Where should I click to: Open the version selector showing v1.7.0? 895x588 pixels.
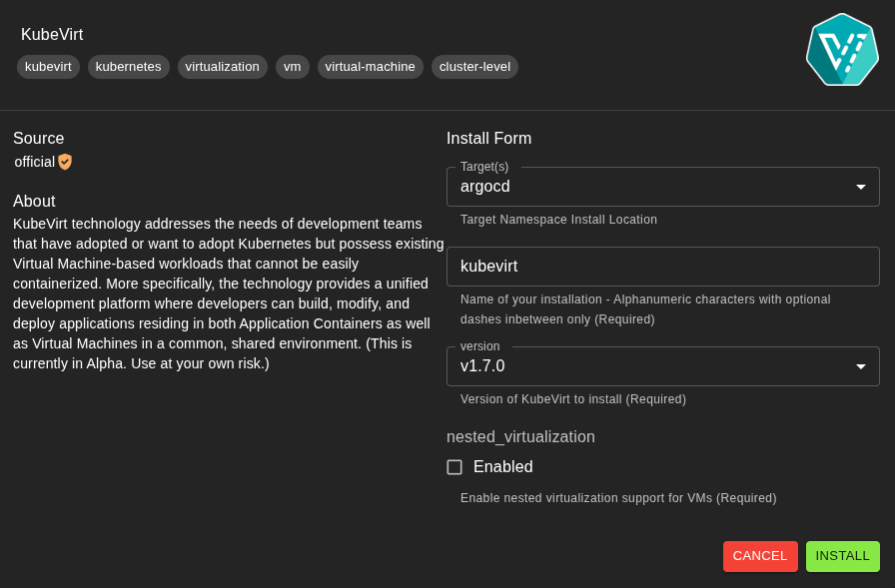click(x=663, y=366)
